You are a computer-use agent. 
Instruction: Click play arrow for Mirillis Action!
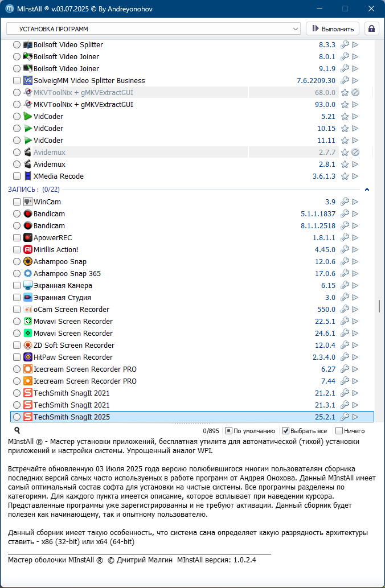pyautogui.click(x=355, y=250)
